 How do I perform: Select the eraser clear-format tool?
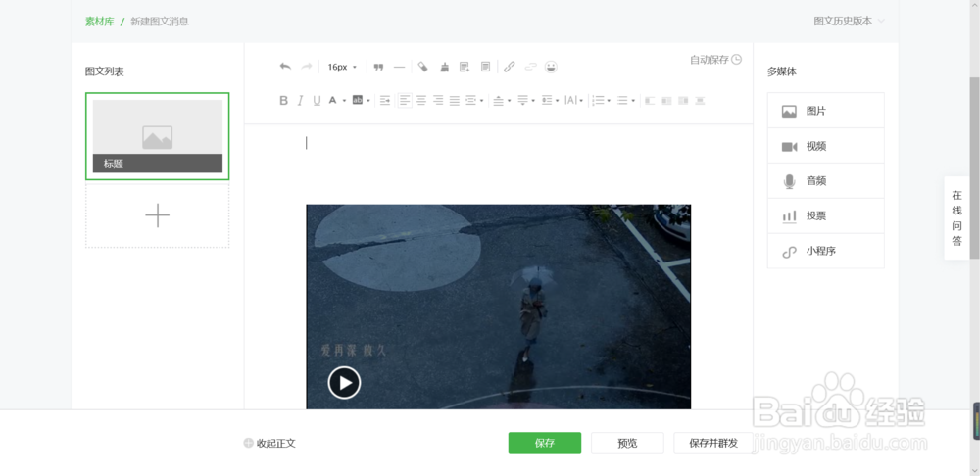pyautogui.click(x=422, y=67)
